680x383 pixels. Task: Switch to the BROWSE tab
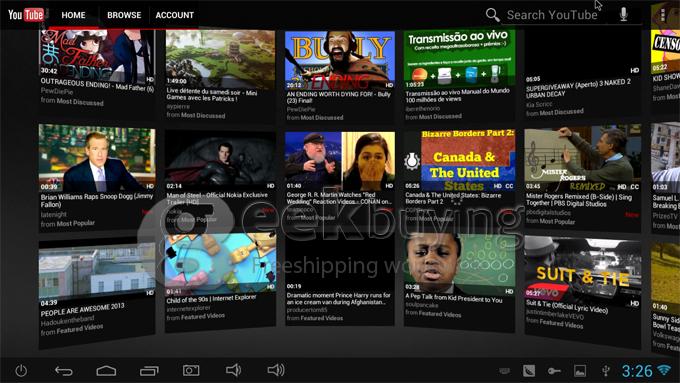[124, 15]
